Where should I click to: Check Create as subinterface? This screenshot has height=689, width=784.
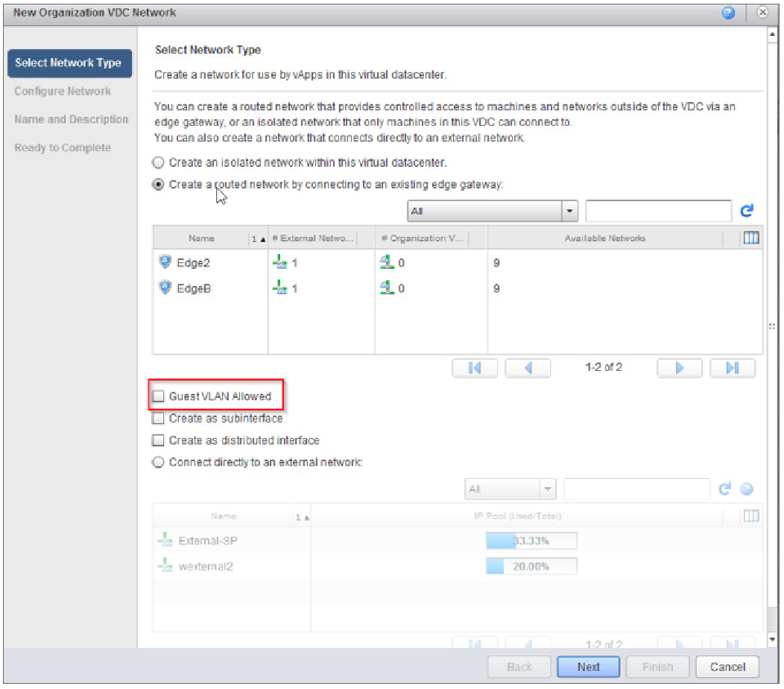158,419
